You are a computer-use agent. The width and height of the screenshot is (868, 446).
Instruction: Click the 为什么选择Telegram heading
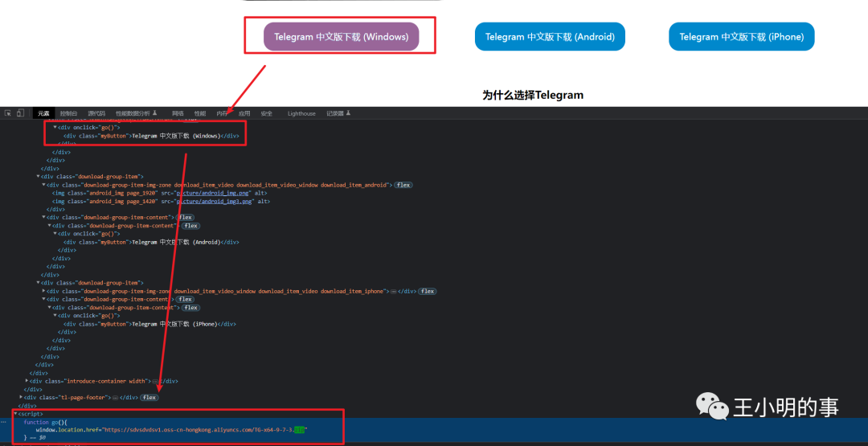(533, 95)
